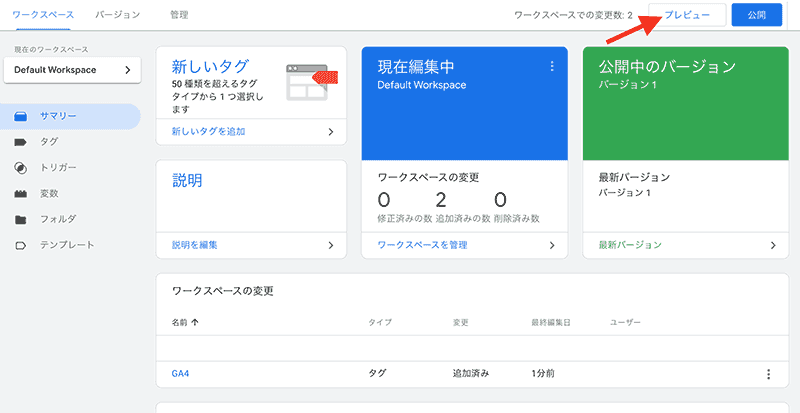Open the GA4 row's three-dot menu
The height and width of the screenshot is (413, 800).
(x=768, y=374)
